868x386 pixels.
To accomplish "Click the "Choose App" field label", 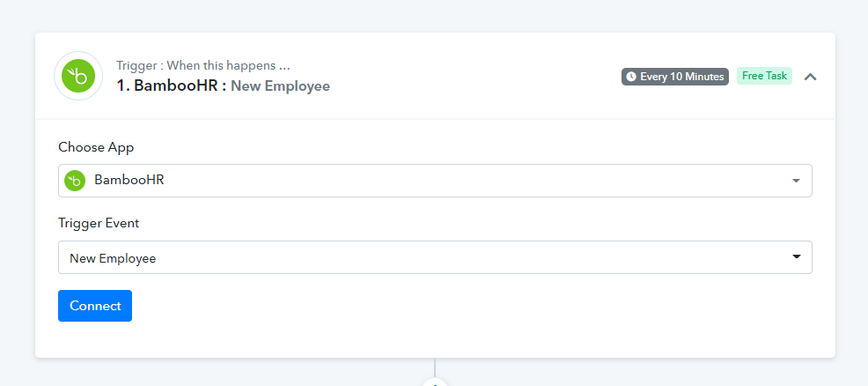I will click(x=96, y=147).
